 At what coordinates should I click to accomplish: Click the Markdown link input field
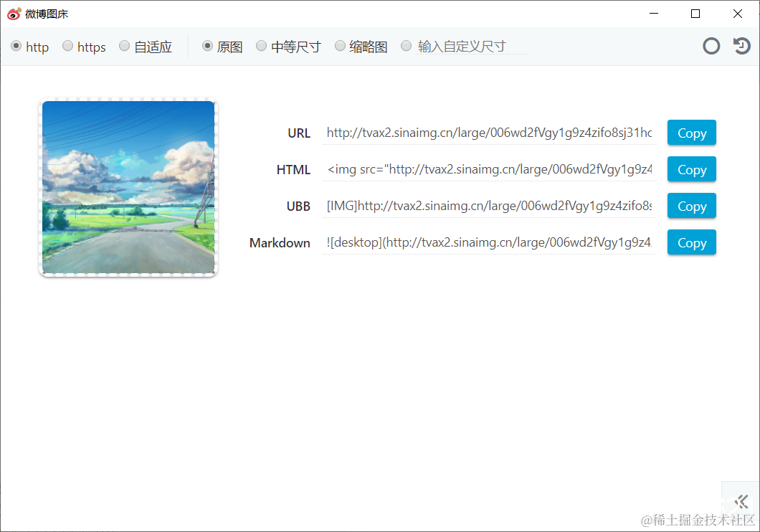tap(488, 242)
